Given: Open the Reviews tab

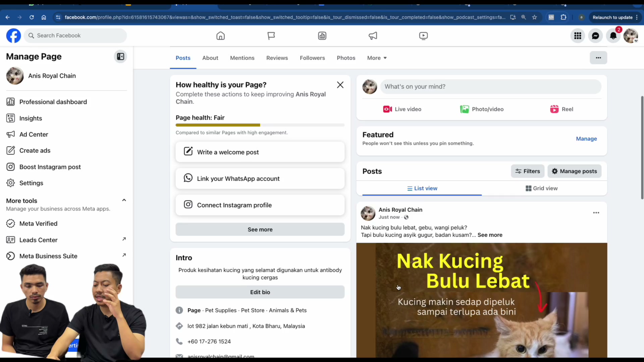Looking at the screenshot, I should [x=277, y=58].
